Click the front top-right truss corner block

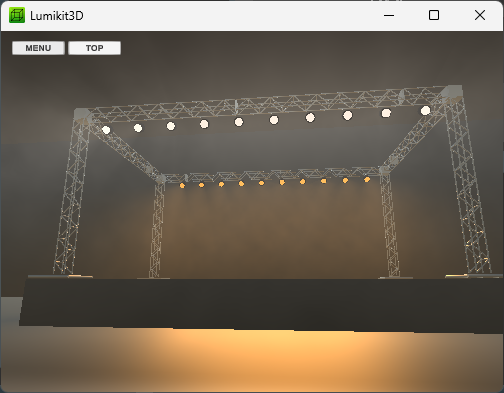(x=453, y=92)
